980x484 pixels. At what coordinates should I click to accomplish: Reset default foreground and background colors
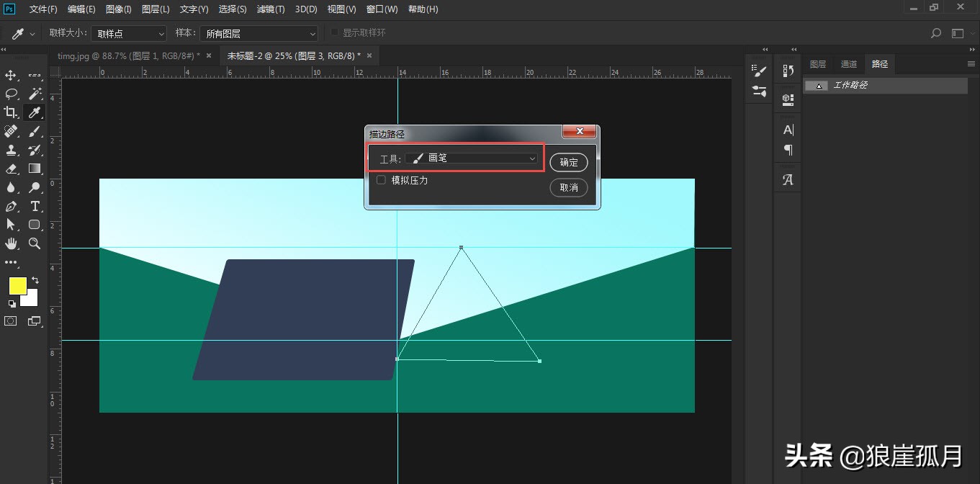[x=12, y=304]
